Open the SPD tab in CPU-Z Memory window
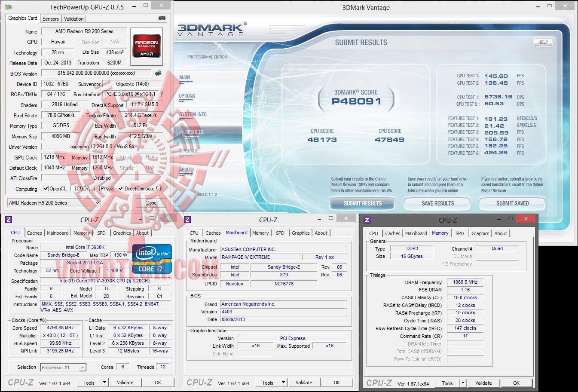 pyautogui.click(x=459, y=233)
